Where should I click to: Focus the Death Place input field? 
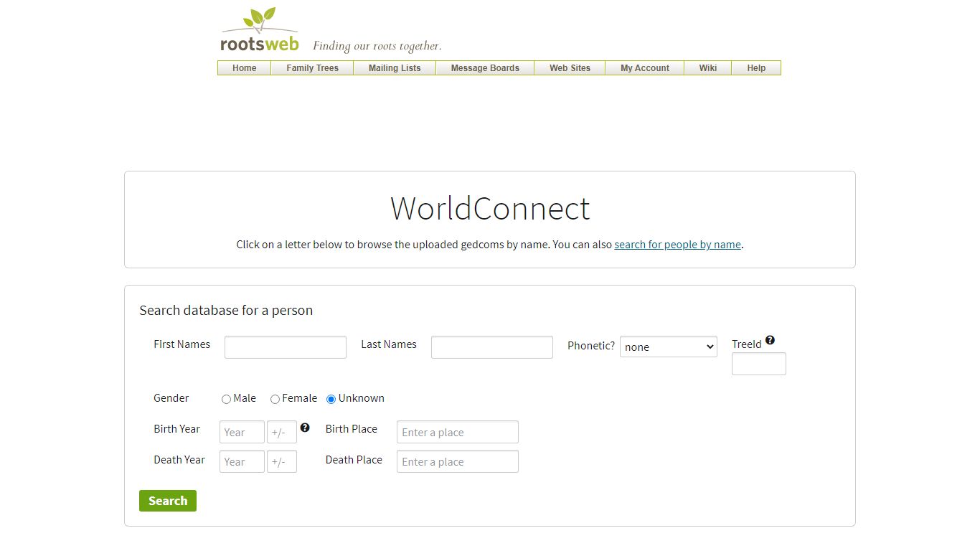coord(458,461)
